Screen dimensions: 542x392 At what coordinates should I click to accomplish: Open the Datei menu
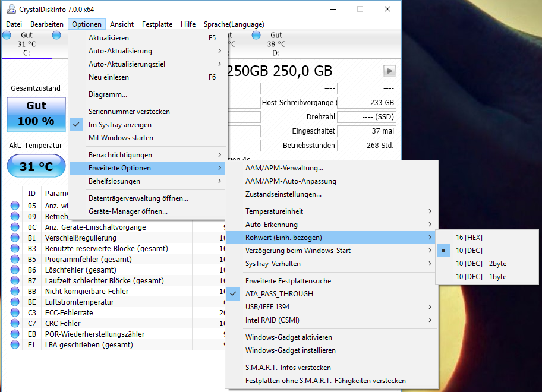coord(14,24)
